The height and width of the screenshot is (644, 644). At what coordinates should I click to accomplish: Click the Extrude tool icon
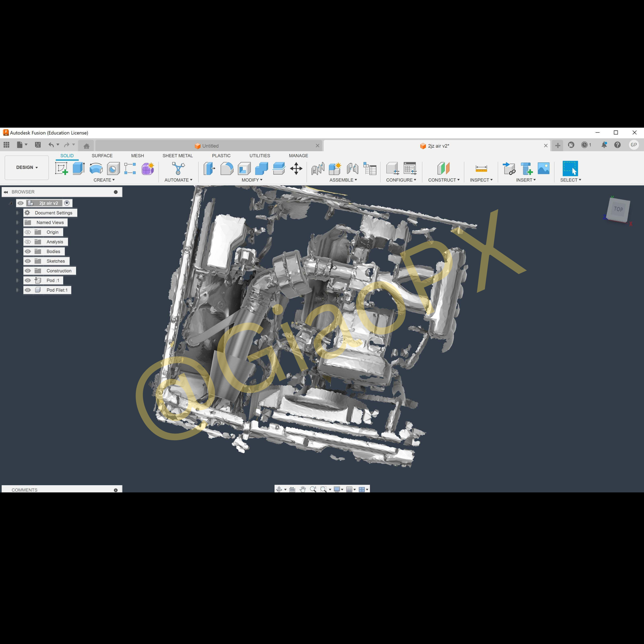click(79, 168)
